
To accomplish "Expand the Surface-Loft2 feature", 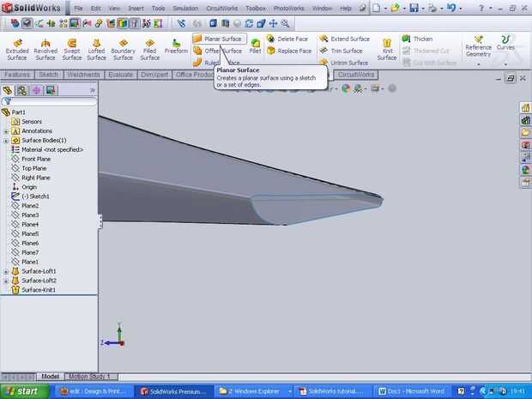I will pyautogui.click(x=6, y=281).
